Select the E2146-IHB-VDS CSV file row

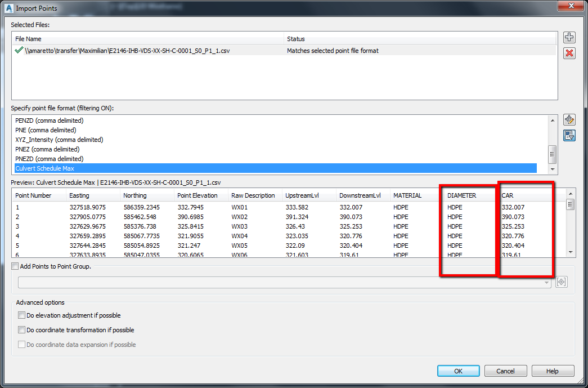pyautogui.click(x=284, y=51)
